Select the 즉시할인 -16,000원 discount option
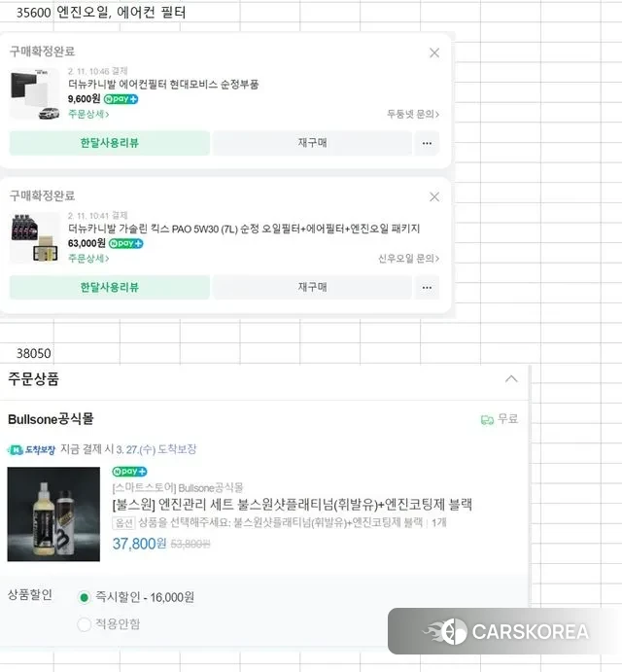622x672 pixels. (x=84, y=597)
